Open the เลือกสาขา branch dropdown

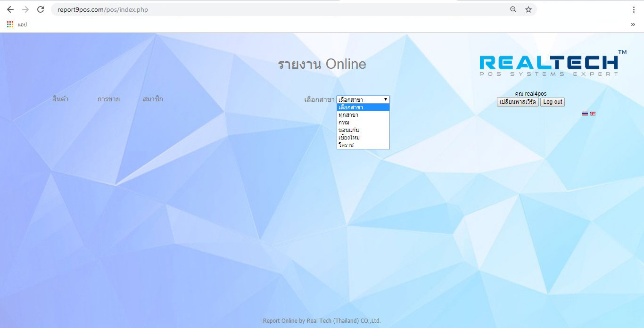pyautogui.click(x=363, y=99)
